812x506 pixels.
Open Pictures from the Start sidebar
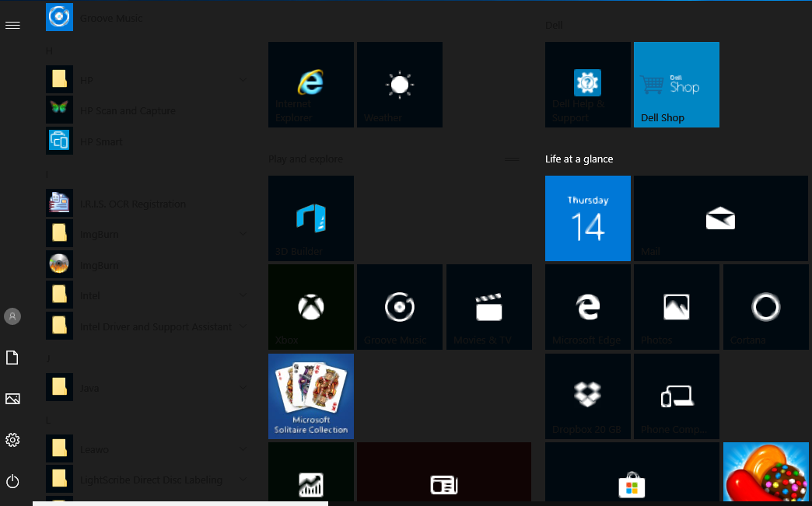(x=12, y=399)
